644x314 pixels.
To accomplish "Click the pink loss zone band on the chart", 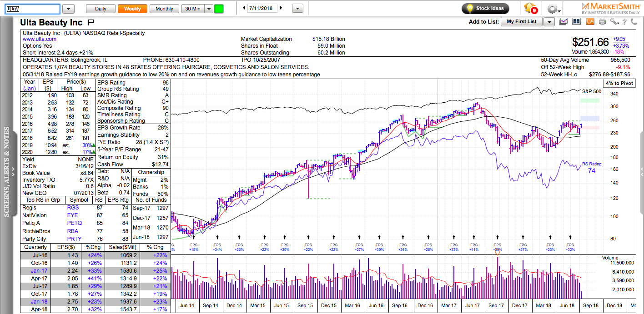I will pyautogui.click(x=589, y=128).
